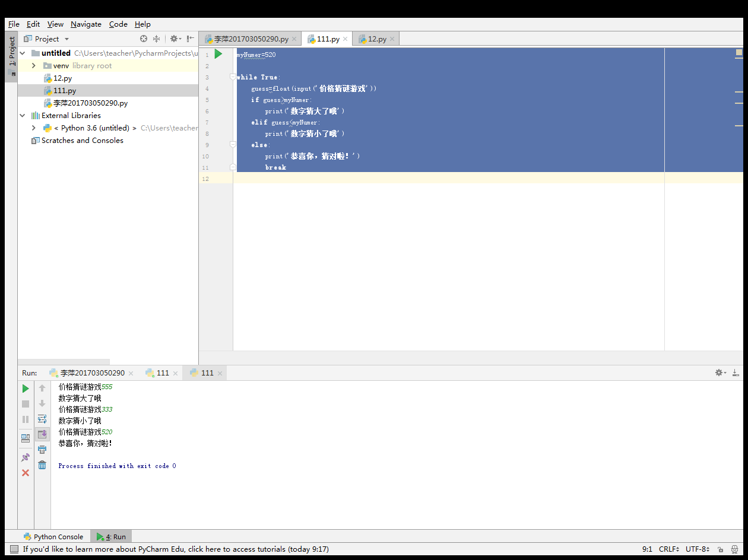Viewport: 748px width, 560px height.
Task: Open the Project view dropdown
Action: [66, 39]
